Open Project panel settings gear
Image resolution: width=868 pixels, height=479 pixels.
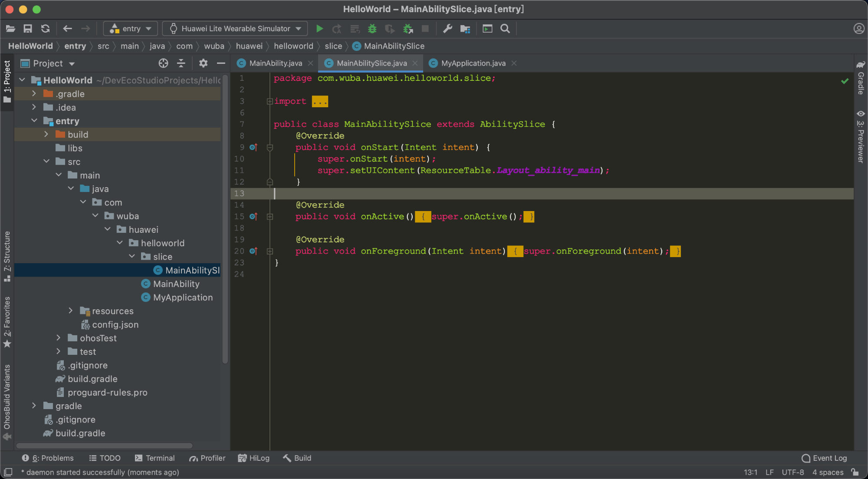click(203, 63)
